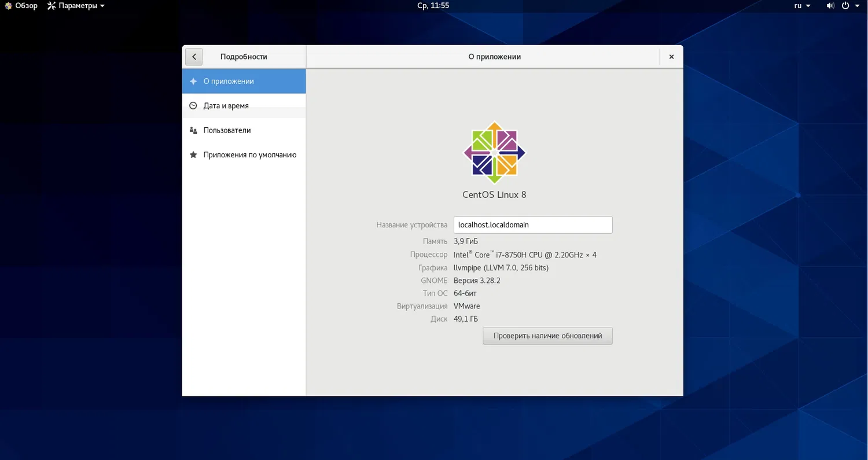
Task: Click the GNOME value Версия 3.28.2
Action: [477, 281]
